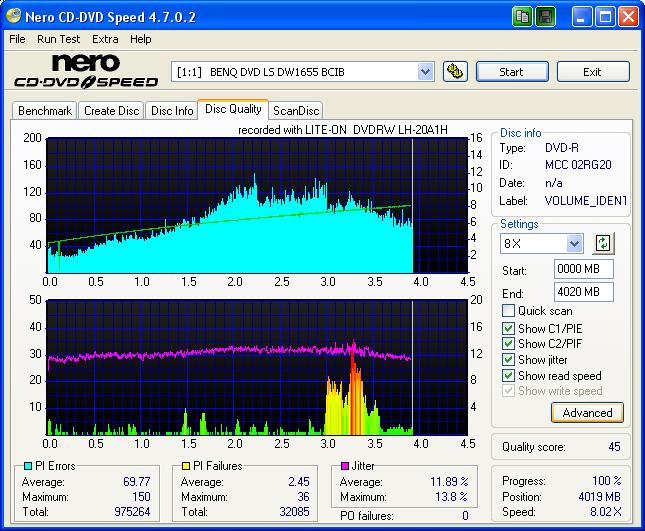
Task: Open the Advanced settings button
Action: pyautogui.click(x=587, y=413)
